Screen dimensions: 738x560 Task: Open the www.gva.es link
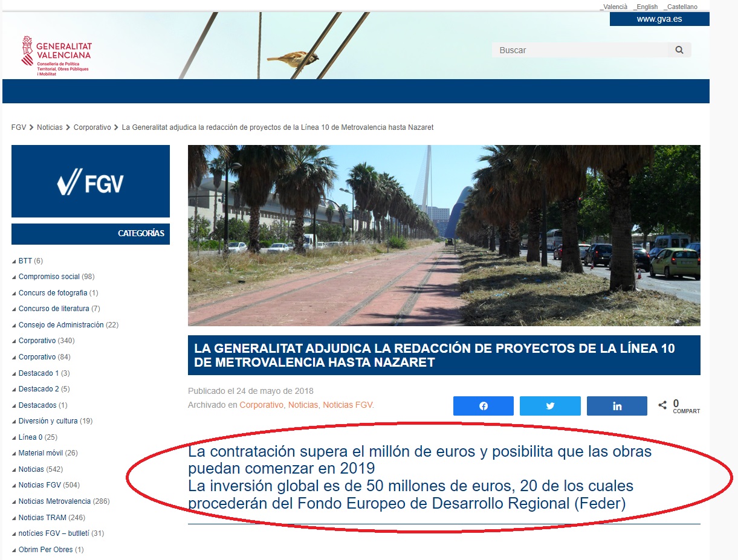coord(659,19)
